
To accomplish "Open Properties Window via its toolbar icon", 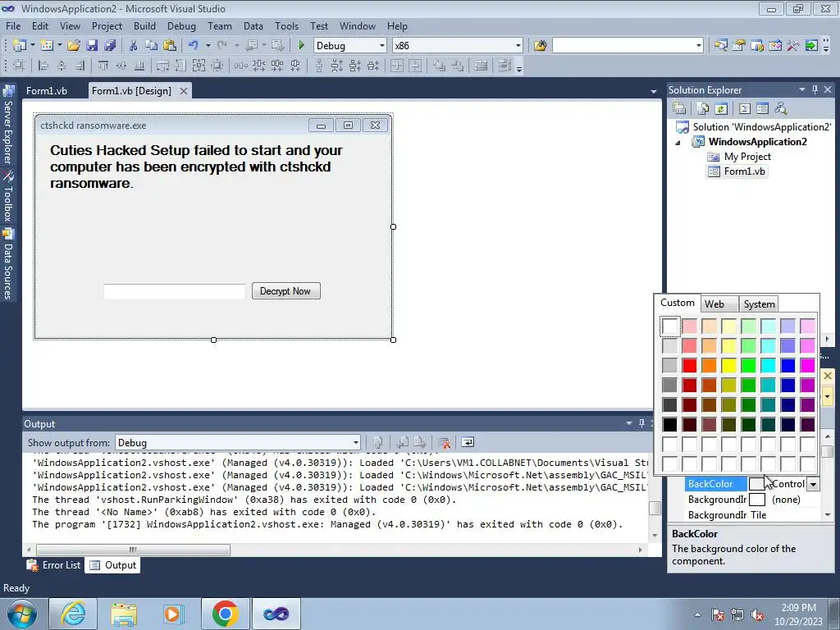I will click(739, 46).
